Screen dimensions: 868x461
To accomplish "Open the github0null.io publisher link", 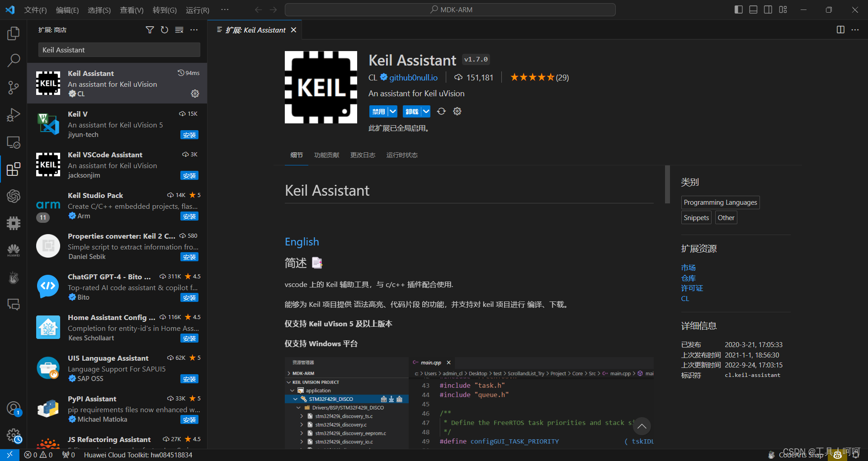I will [414, 77].
